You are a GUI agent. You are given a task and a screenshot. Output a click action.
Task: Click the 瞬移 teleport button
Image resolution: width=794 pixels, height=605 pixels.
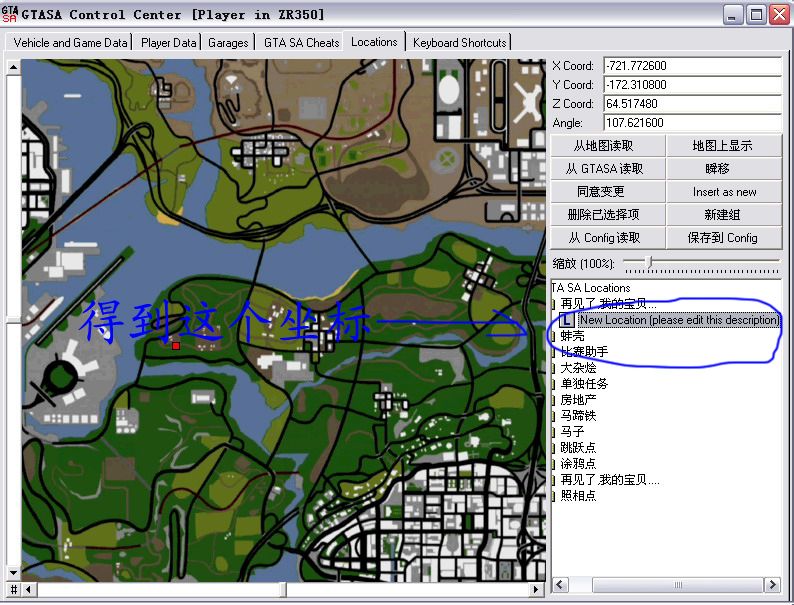coord(724,169)
